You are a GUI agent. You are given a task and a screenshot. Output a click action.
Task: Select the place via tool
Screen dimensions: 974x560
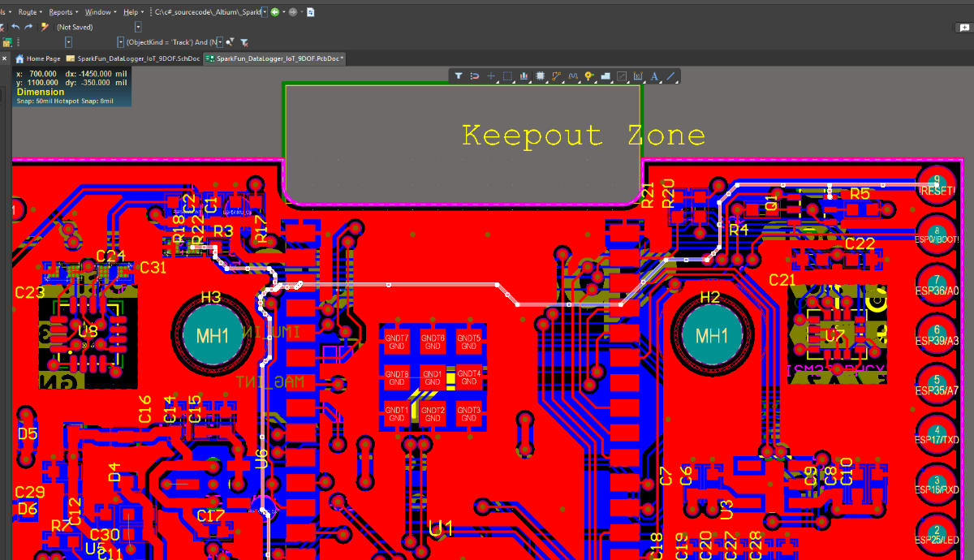pos(589,76)
